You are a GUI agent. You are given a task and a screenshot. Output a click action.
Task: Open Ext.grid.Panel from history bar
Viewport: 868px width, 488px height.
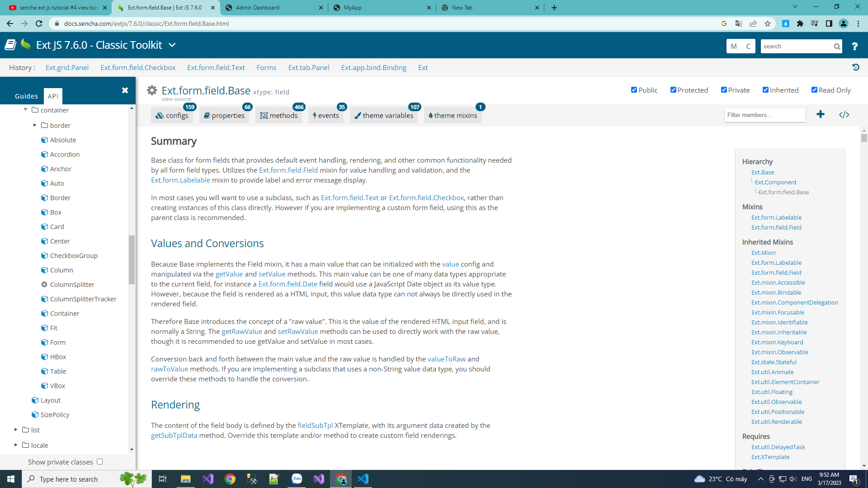coord(67,68)
